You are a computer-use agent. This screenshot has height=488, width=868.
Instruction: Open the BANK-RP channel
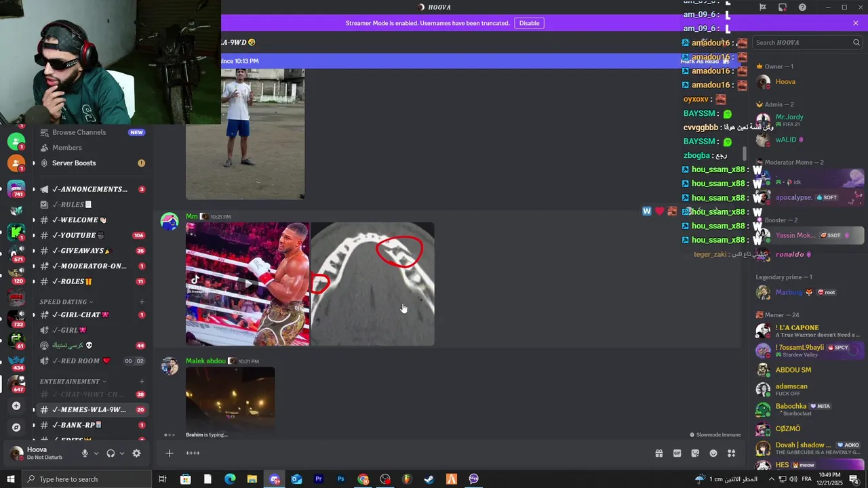(x=92, y=425)
